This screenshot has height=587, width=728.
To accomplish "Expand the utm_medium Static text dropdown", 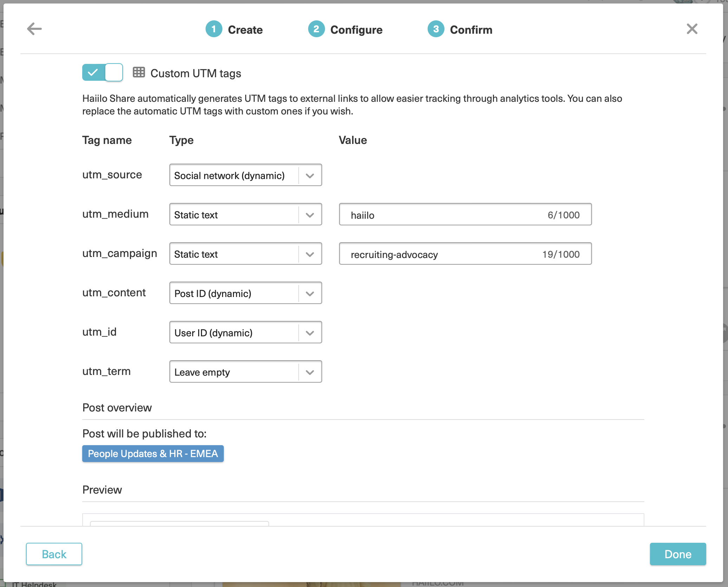I will coord(245,215).
